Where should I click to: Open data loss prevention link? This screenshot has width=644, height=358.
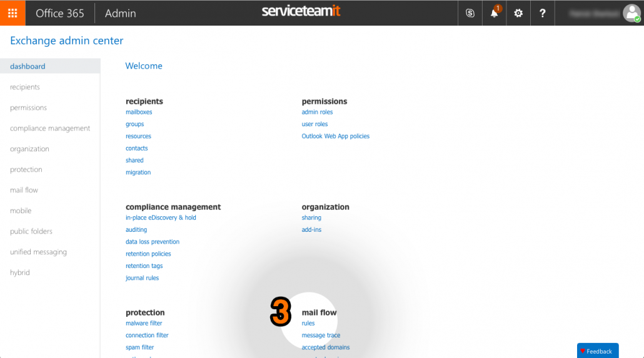click(153, 242)
